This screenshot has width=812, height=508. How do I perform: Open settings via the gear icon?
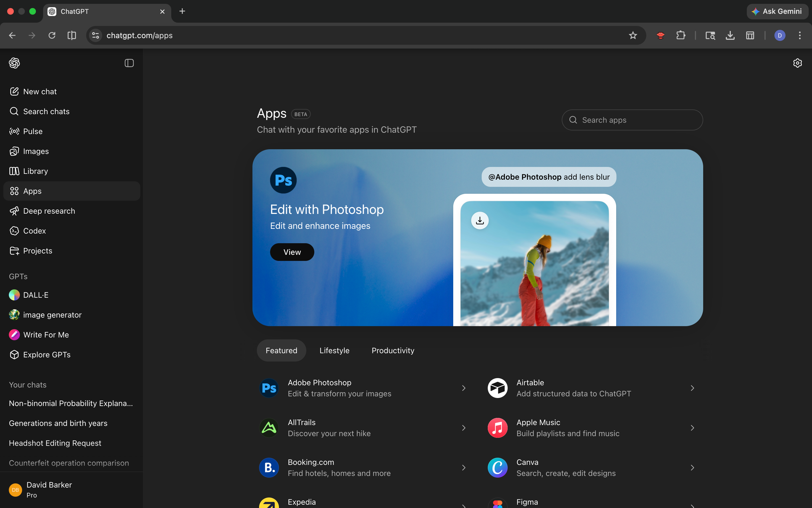pos(798,63)
